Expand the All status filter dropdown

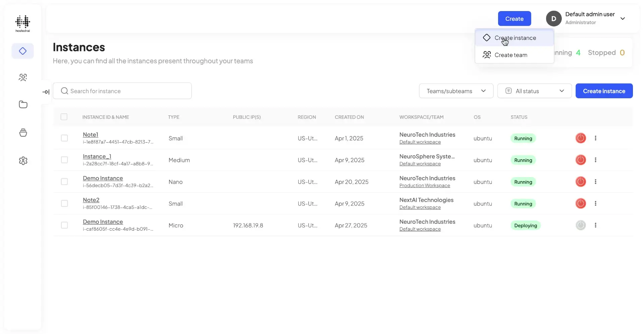(x=535, y=91)
